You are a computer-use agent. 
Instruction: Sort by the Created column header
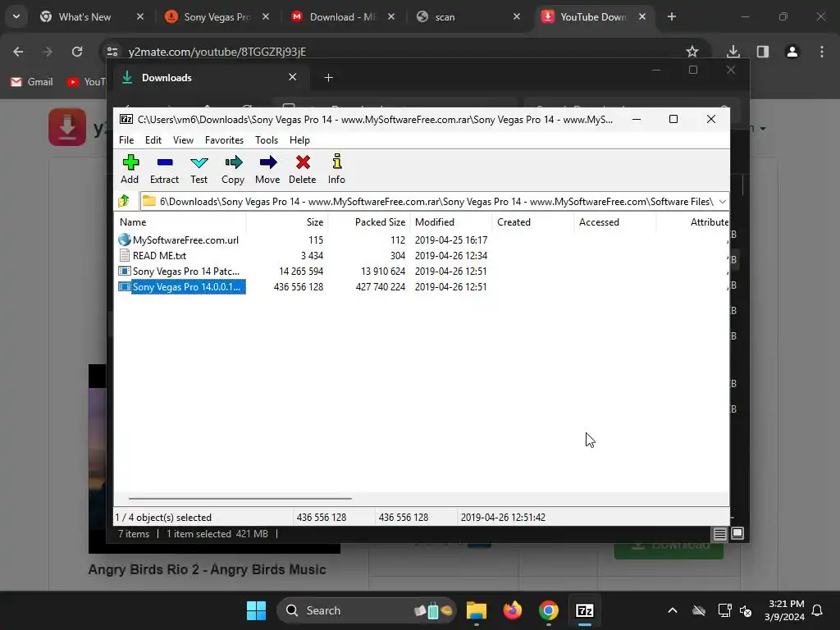click(x=533, y=221)
